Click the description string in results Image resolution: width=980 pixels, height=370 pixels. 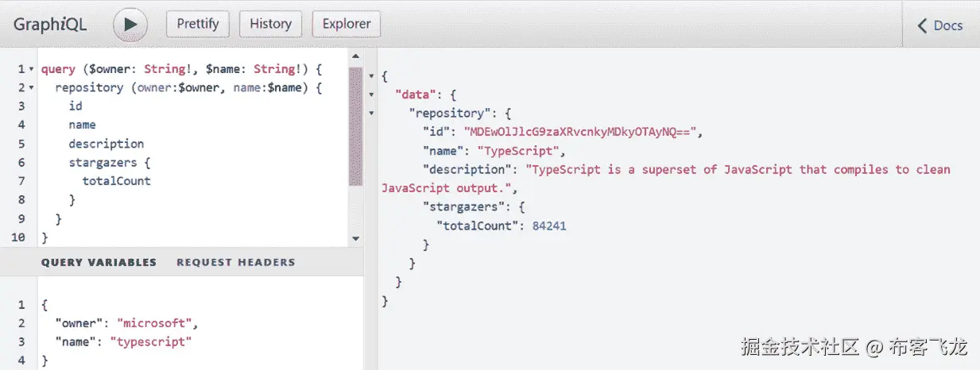pos(668,179)
